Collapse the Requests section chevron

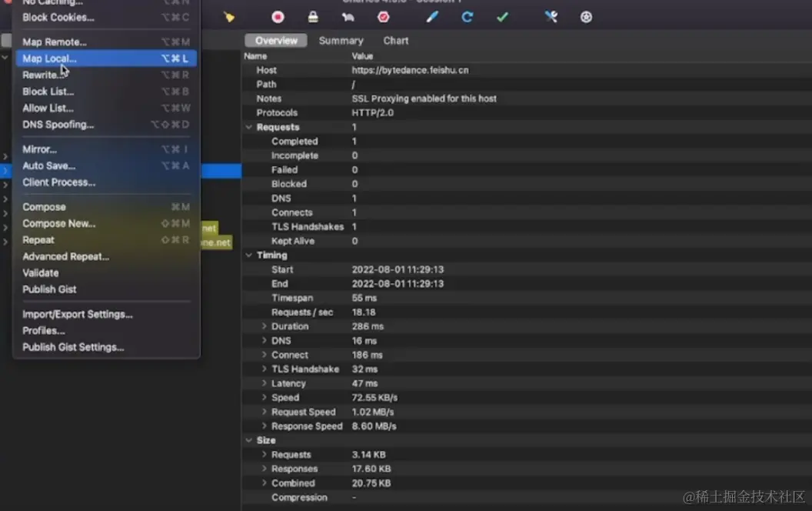pyautogui.click(x=248, y=127)
